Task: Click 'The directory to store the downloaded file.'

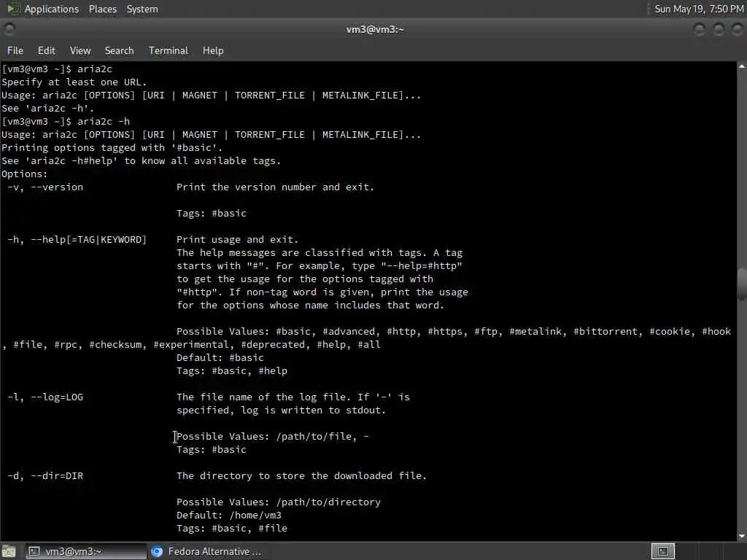Action: pyautogui.click(x=301, y=475)
